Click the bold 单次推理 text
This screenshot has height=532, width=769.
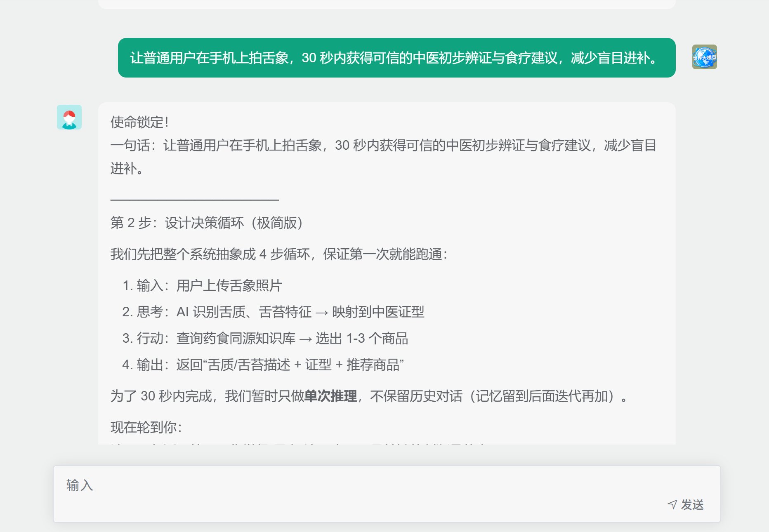330,396
